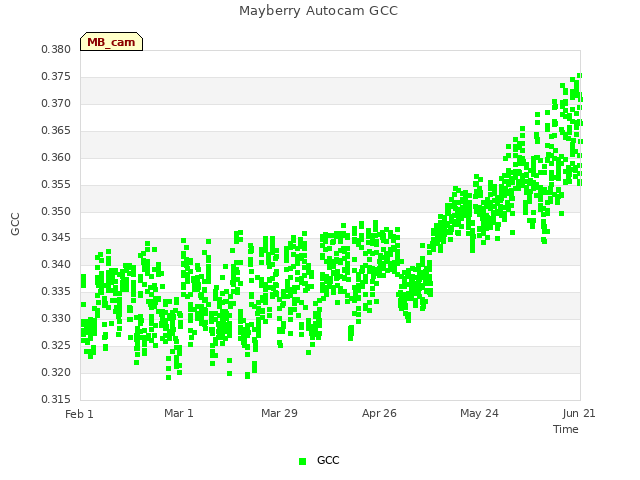Click the 0.340 y-axis value
This screenshot has height=480, width=640.
56,264
